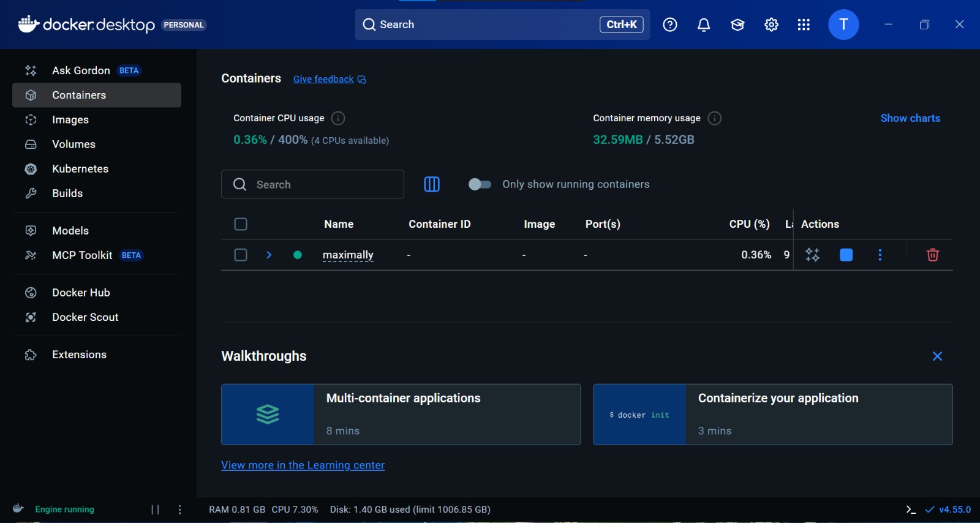The height and width of the screenshot is (523, 980).
Task: Open the notifications bell
Action: coord(704,24)
